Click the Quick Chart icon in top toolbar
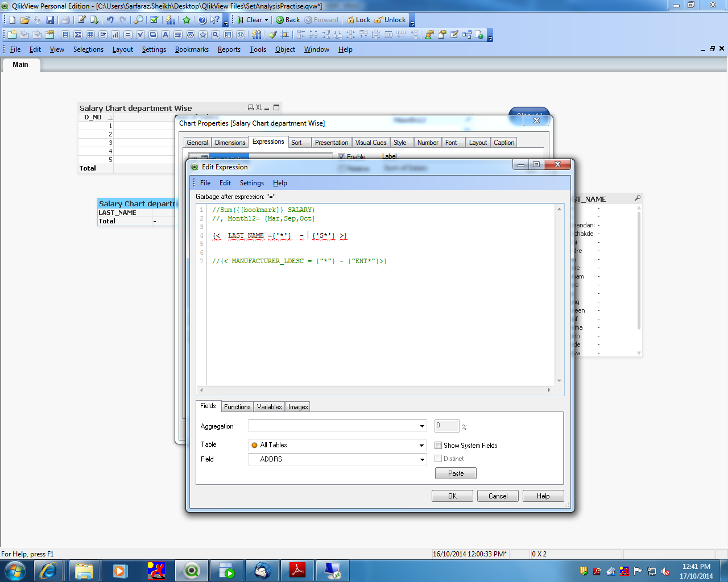This screenshot has width=728, height=582. 171,20
